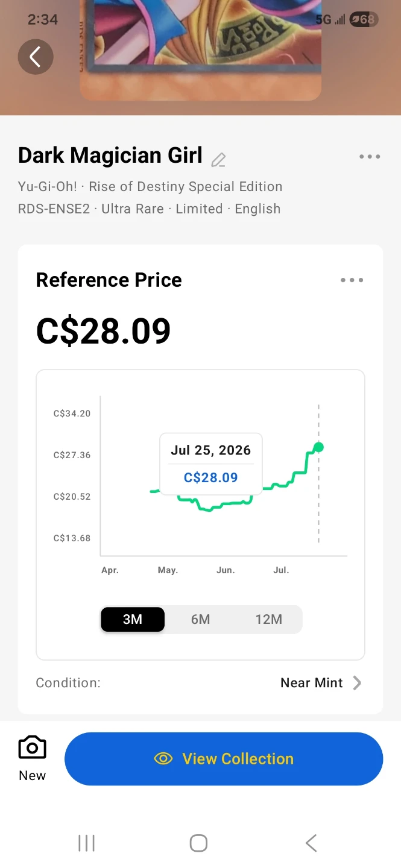Image resolution: width=401 pixels, height=868 pixels.
Task: Open card options three-dot menu
Action: tap(370, 157)
